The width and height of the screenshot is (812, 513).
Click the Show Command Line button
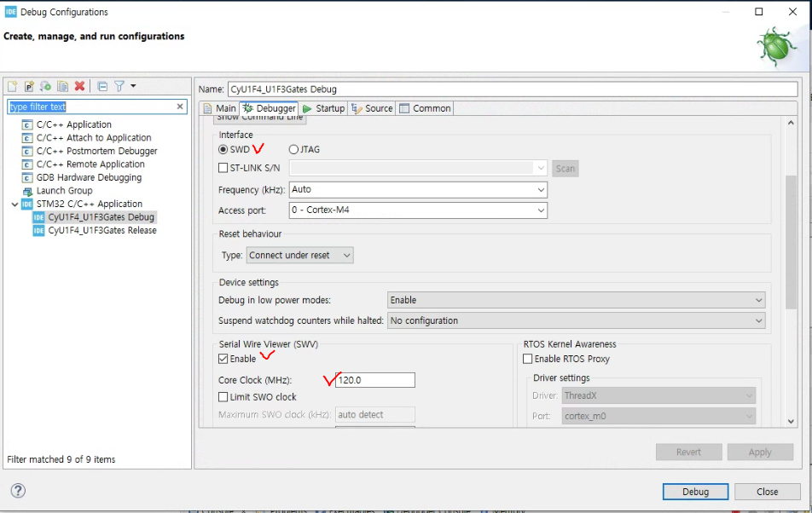[x=259, y=119]
